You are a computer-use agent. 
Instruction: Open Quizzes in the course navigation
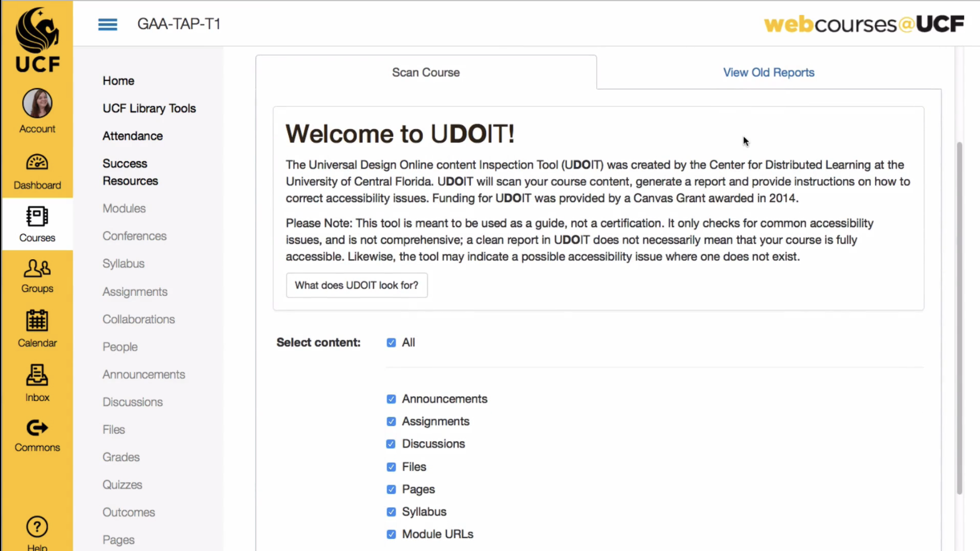click(x=123, y=485)
